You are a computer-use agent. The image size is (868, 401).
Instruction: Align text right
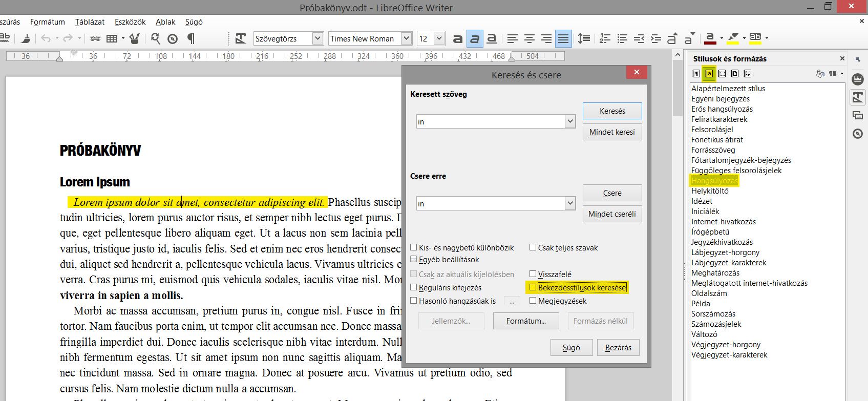click(546, 38)
